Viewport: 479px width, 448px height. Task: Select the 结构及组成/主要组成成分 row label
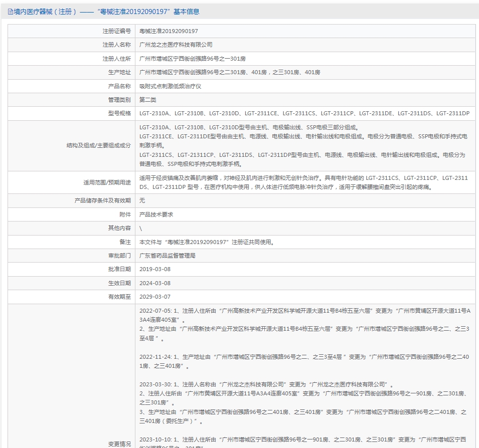tap(98, 145)
